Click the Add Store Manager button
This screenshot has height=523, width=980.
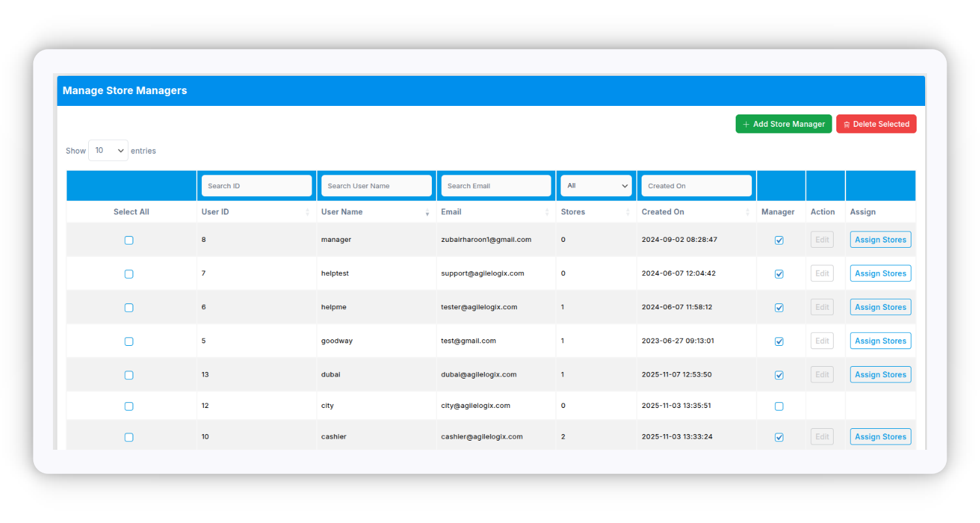click(783, 124)
